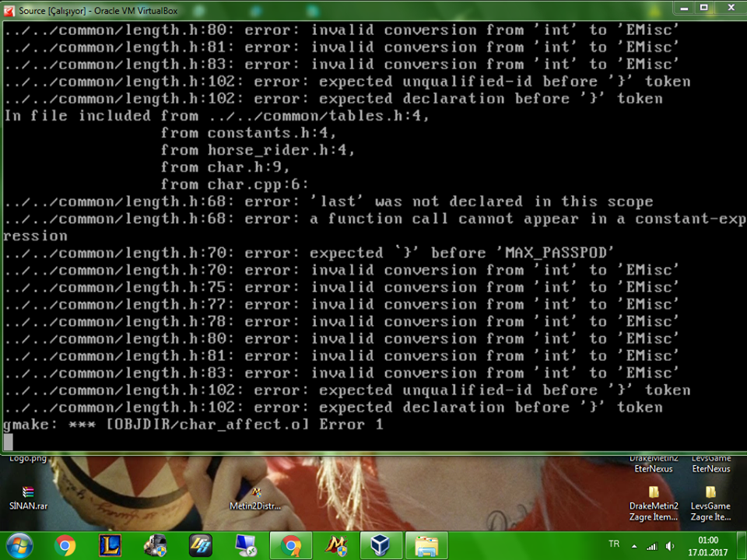Click the 'from char.h:9,' line

(225, 167)
